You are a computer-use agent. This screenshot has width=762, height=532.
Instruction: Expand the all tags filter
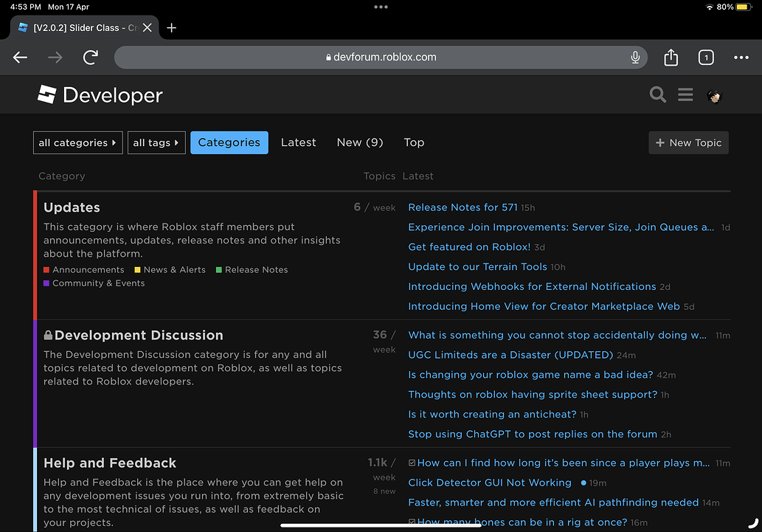pos(156,142)
